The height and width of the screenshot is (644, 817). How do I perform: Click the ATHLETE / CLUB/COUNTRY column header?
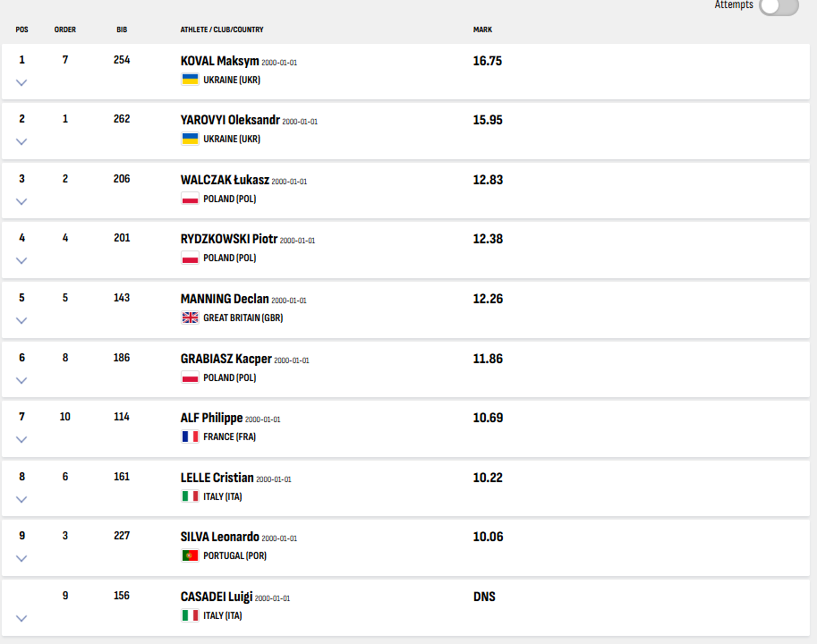point(222,30)
